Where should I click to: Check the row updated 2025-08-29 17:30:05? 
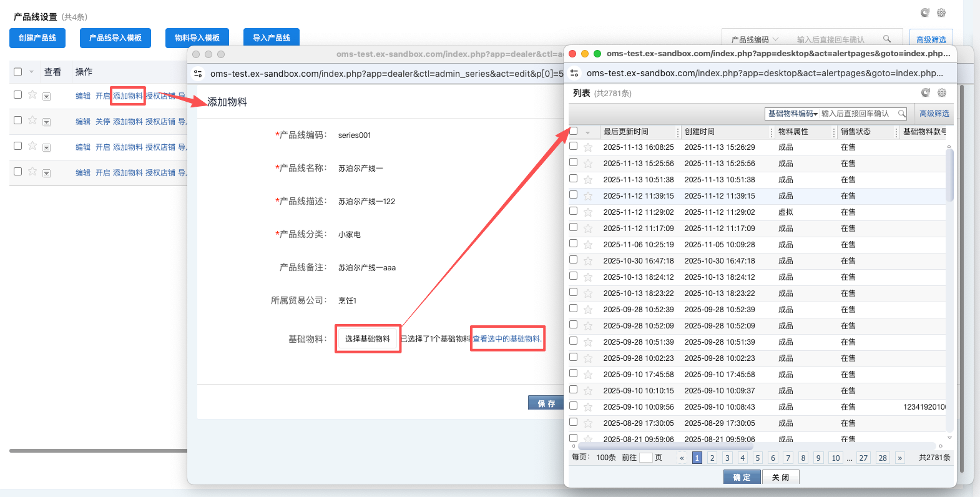(x=574, y=422)
